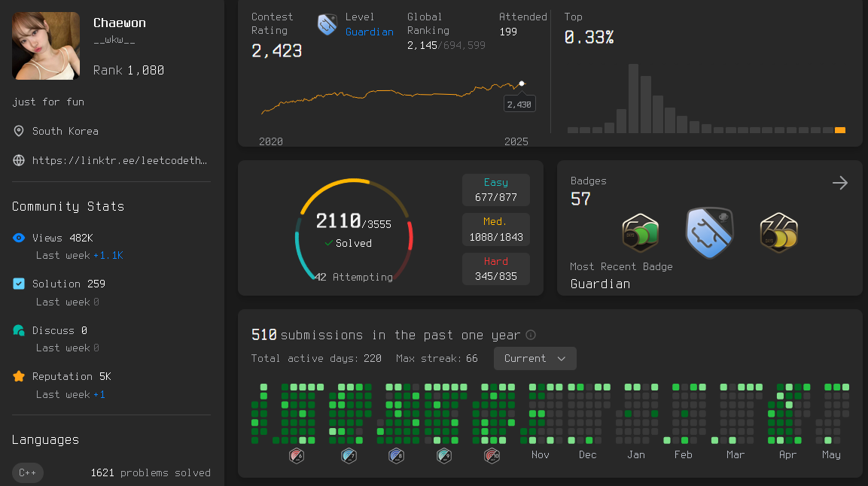Click the Reputation star icon
Image resolution: width=868 pixels, height=486 pixels.
click(19, 376)
